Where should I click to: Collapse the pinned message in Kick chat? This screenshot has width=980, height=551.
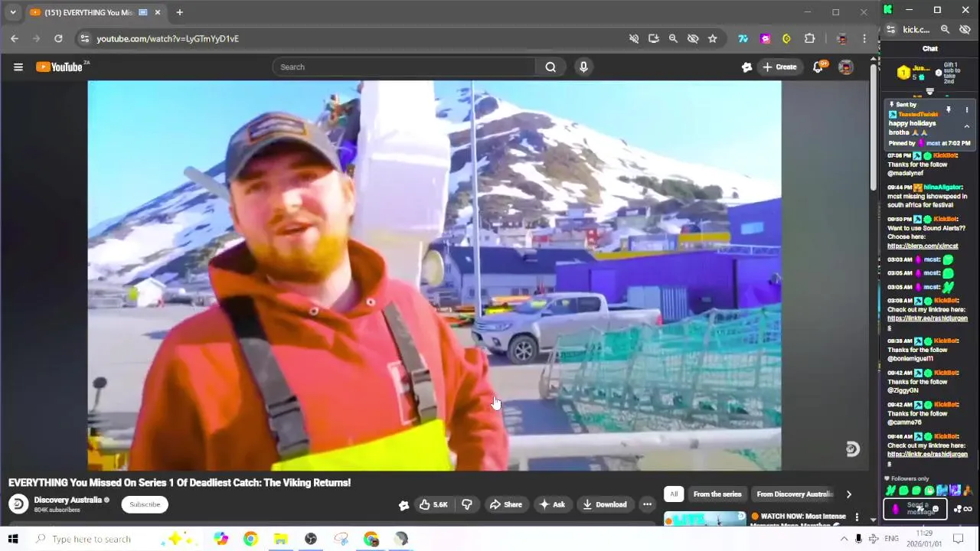(966, 126)
